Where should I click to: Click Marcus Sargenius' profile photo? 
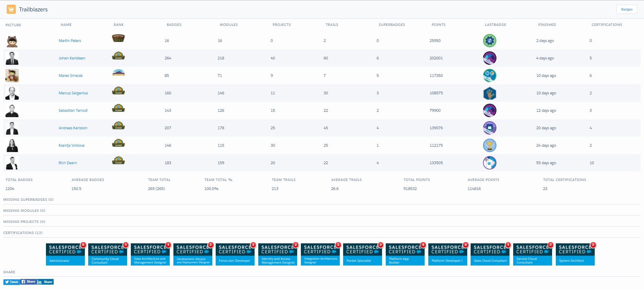[x=12, y=93]
